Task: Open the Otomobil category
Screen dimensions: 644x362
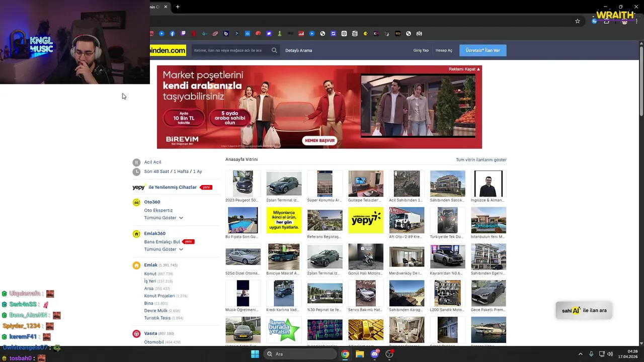Action: click(x=154, y=342)
